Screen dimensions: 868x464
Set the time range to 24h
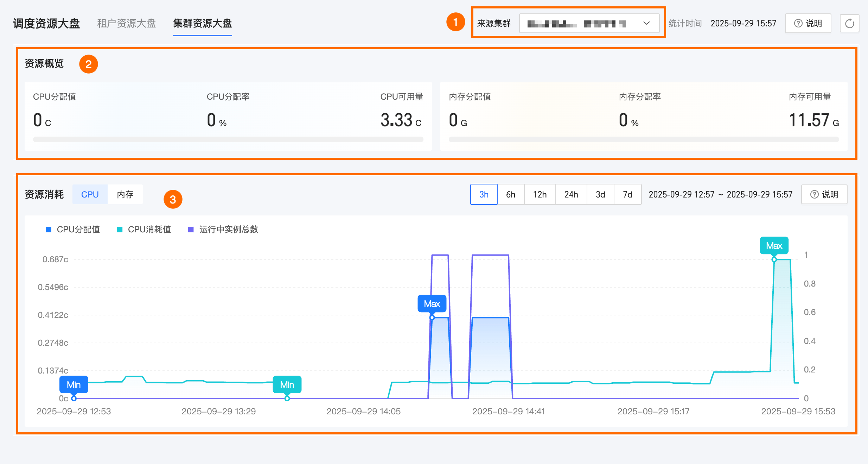(571, 194)
